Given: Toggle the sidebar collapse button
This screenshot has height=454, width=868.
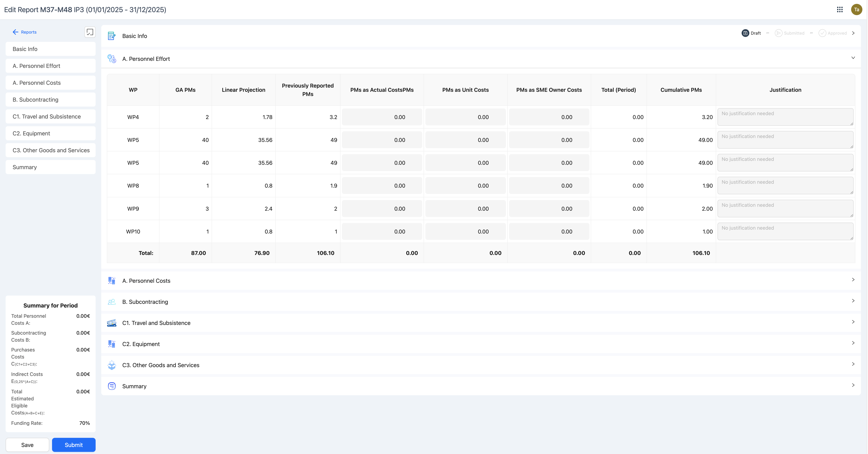Looking at the screenshot, I should [x=90, y=32].
